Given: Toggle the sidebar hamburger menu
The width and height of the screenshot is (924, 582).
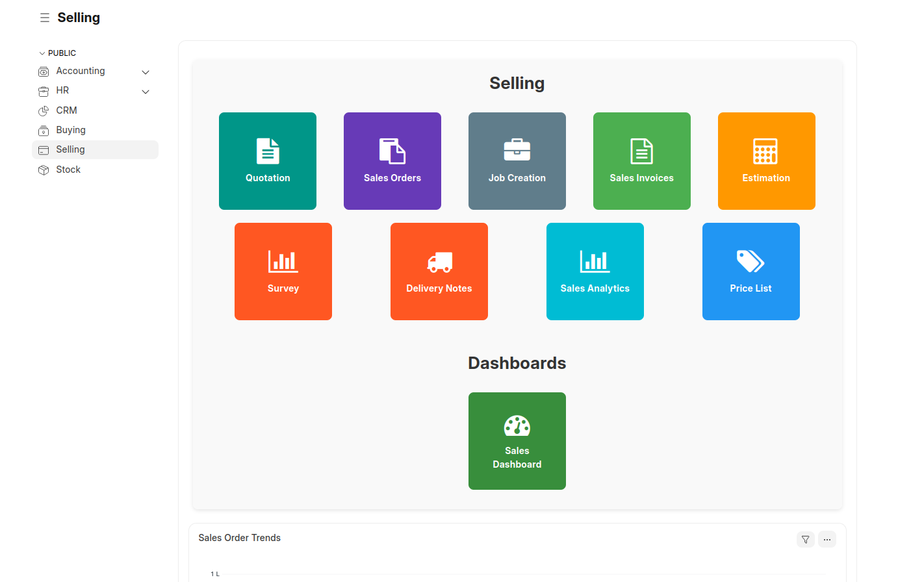Looking at the screenshot, I should 45,18.
